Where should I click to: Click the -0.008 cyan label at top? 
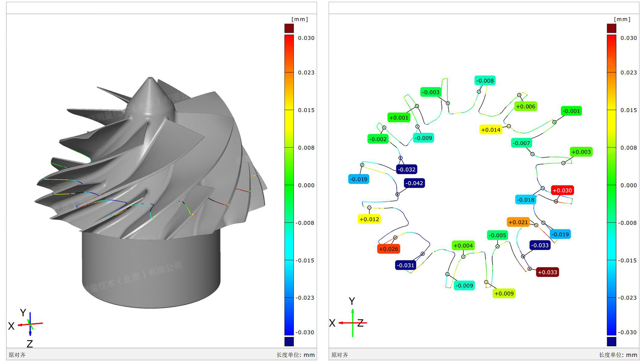click(x=485, y=80)
